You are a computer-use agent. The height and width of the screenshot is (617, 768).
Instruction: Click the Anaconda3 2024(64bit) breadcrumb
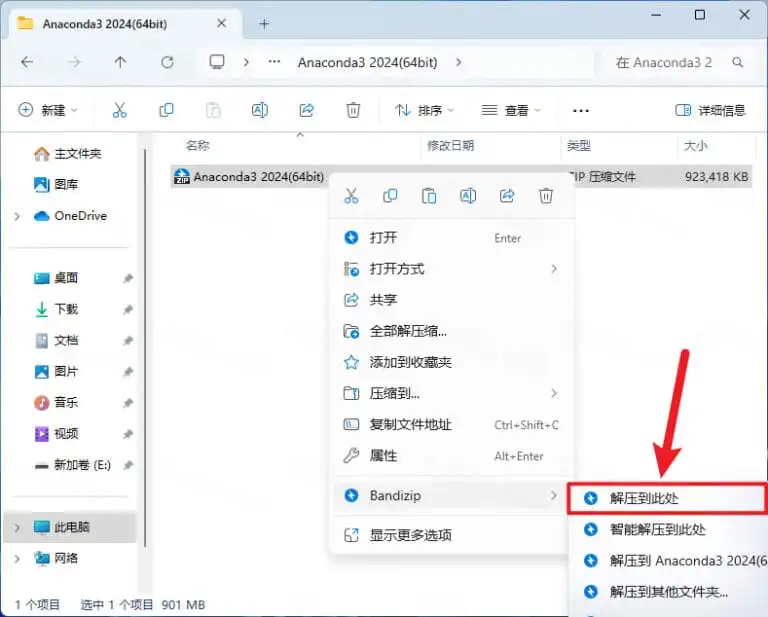click(367, 62)
